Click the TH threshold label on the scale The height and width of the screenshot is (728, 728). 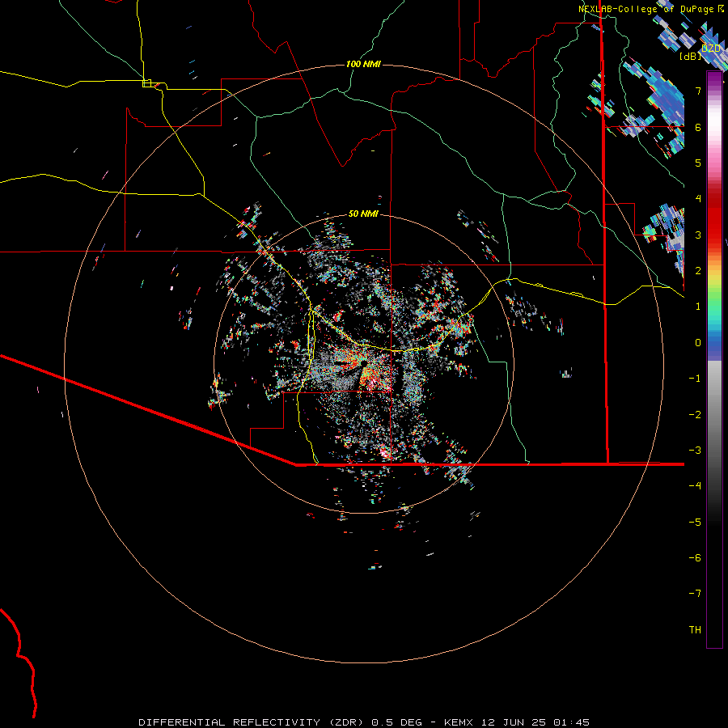click(x=695, y=630)
